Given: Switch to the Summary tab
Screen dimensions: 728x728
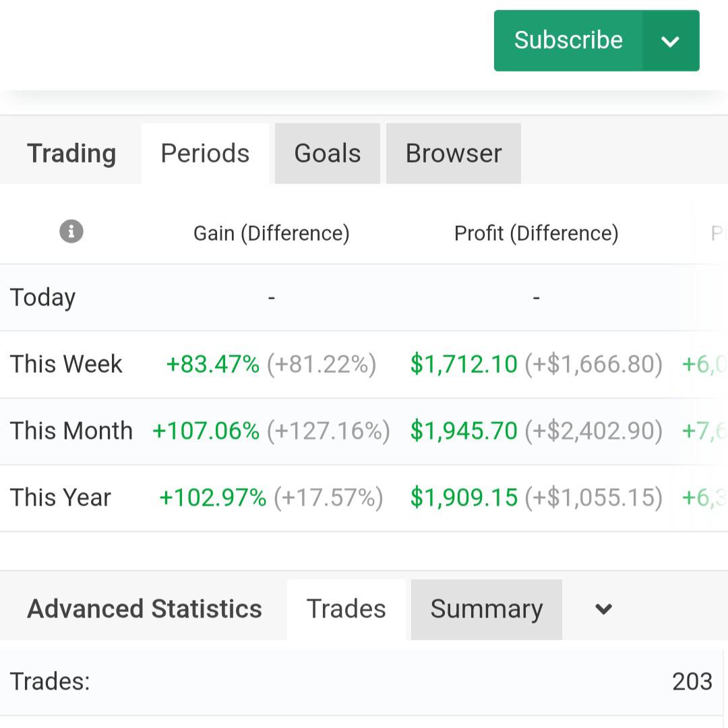Looking at the screenshot, I should [487, 609].
